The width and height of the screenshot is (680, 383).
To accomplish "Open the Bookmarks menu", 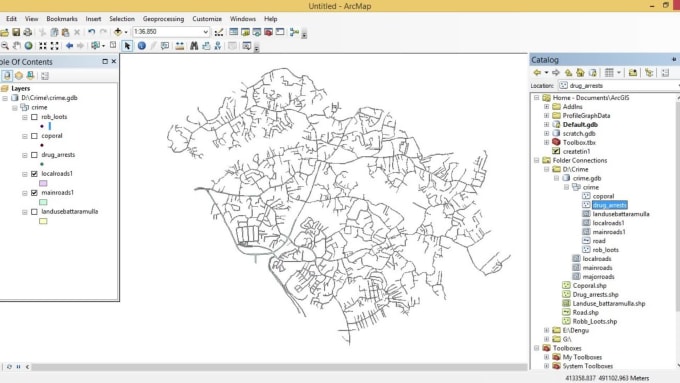I will tap(62, 19).
